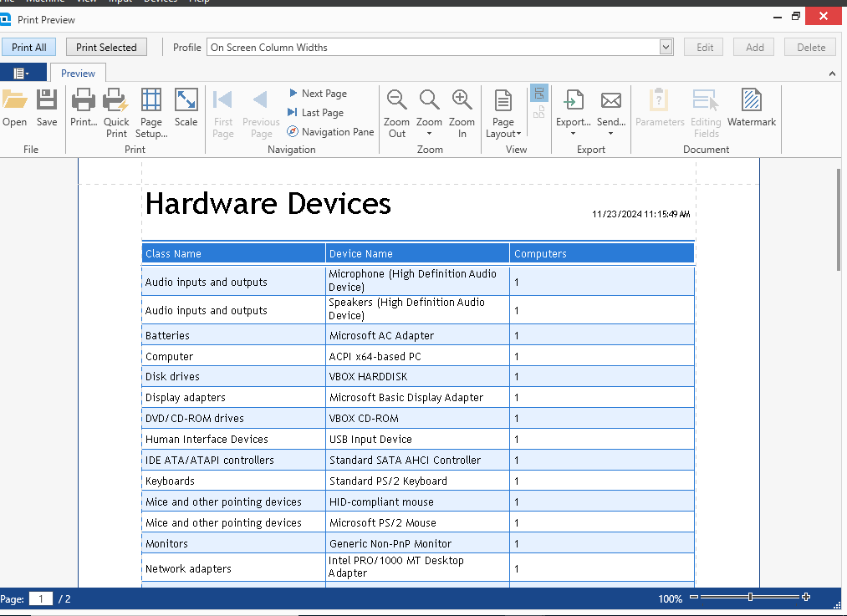Click the Computers column header

(x=602, y=253)
